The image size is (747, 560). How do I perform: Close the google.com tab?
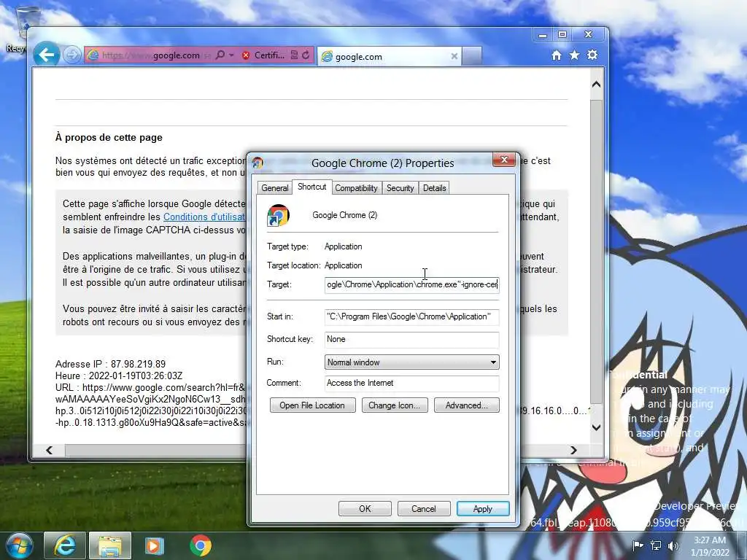(454, 56)
